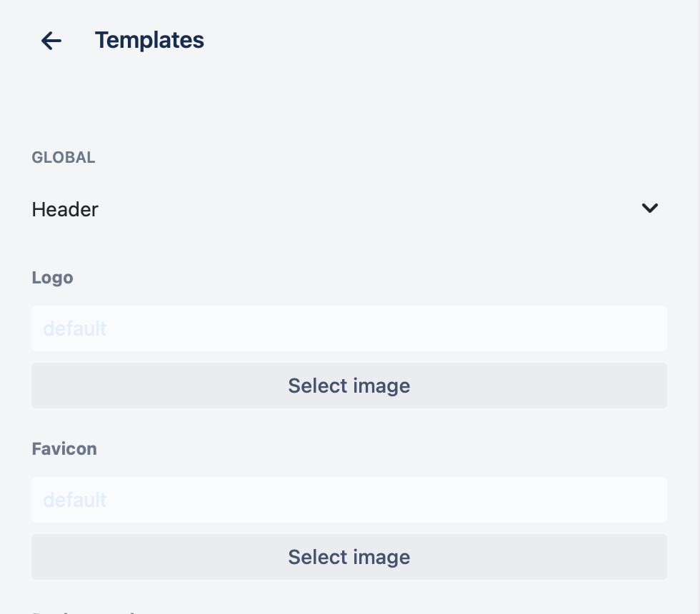Select the Header label text
The width and height of the screenshot is (700, 614).
click(65, 209)
